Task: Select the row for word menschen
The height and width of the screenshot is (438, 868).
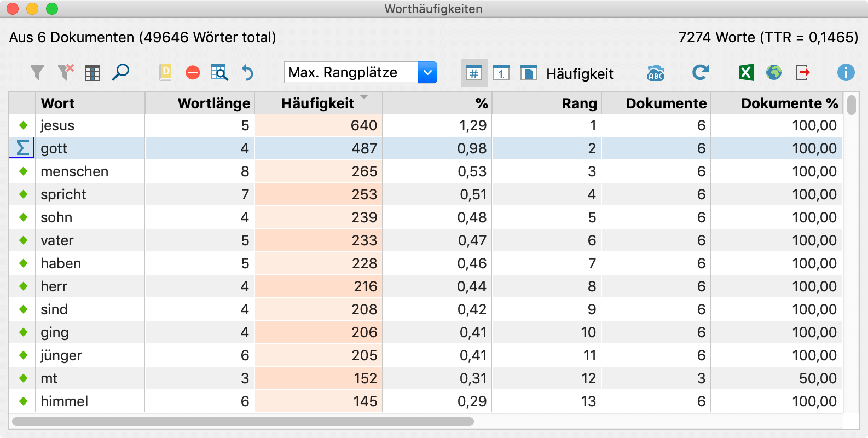Action: pyautogui.click(x=74, y=171)
